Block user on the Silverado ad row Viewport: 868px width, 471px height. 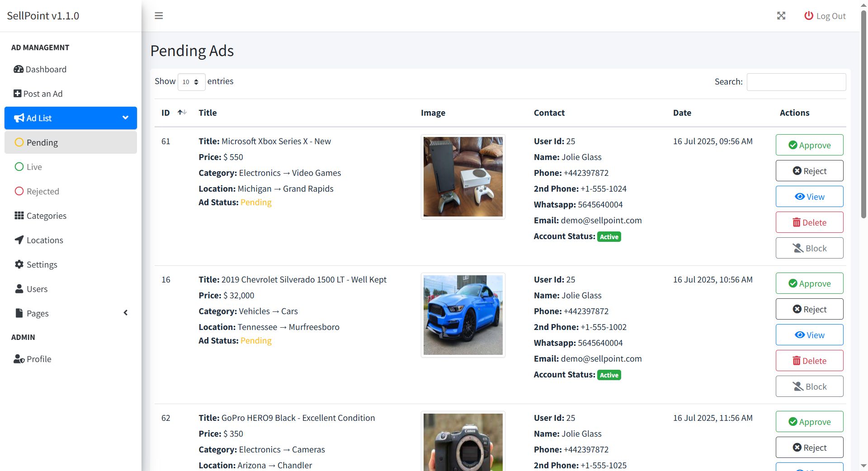coord(809,386)
